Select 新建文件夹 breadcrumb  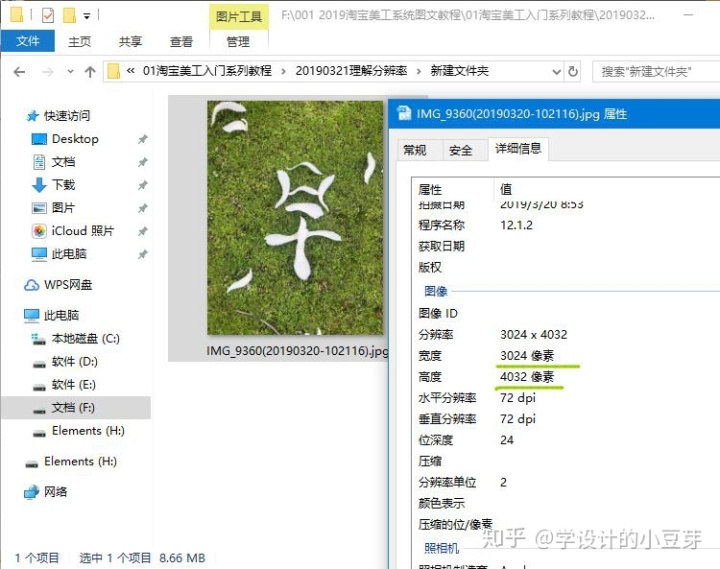pos(459,71)
